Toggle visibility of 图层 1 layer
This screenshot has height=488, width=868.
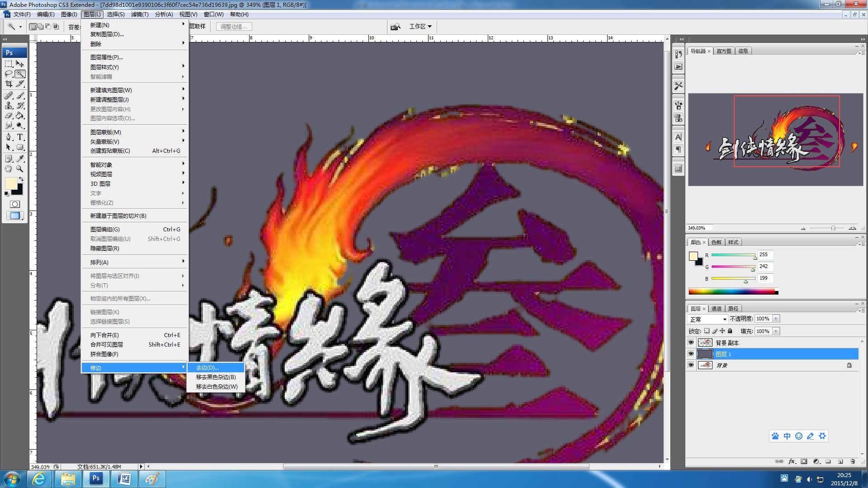click(691, 354)
